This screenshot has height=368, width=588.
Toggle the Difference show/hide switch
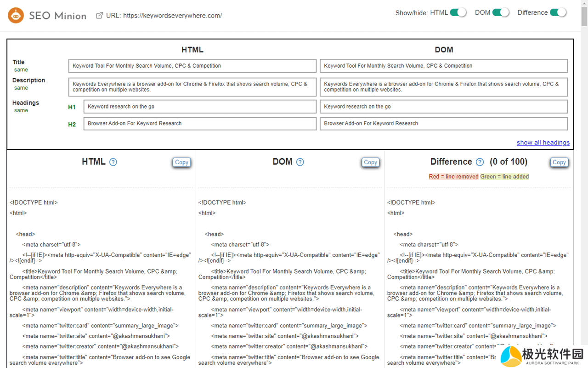(558, 12)
